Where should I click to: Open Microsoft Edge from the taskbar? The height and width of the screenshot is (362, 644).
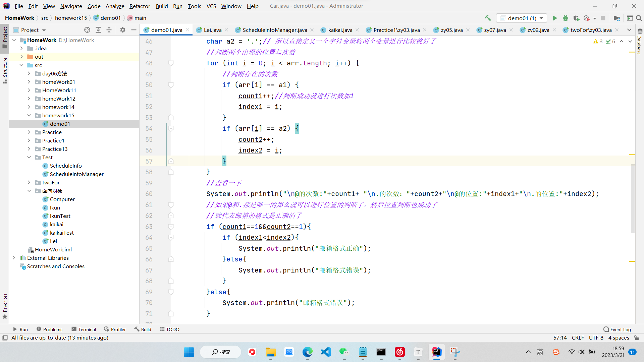(x=307, y=352)
